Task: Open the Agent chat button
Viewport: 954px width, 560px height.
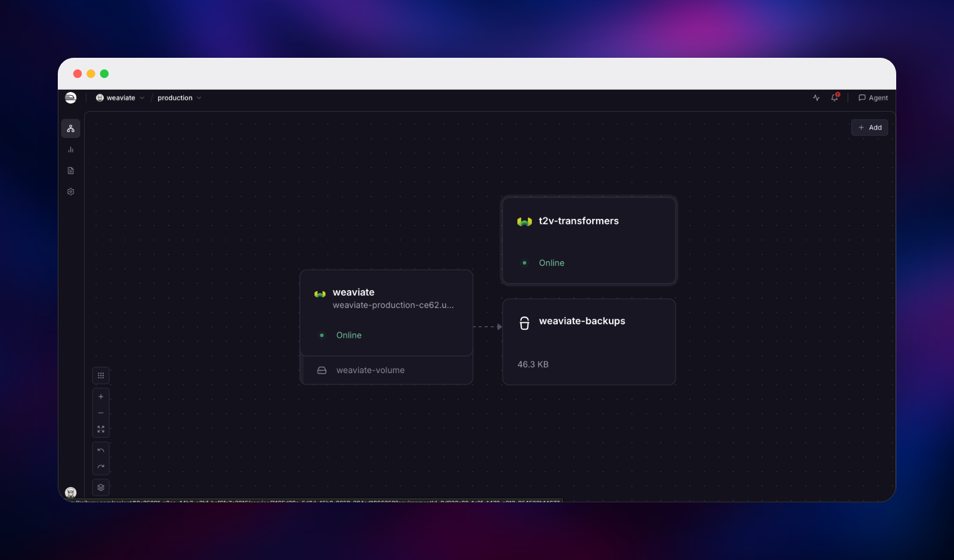Action: [x=873, y=98]
